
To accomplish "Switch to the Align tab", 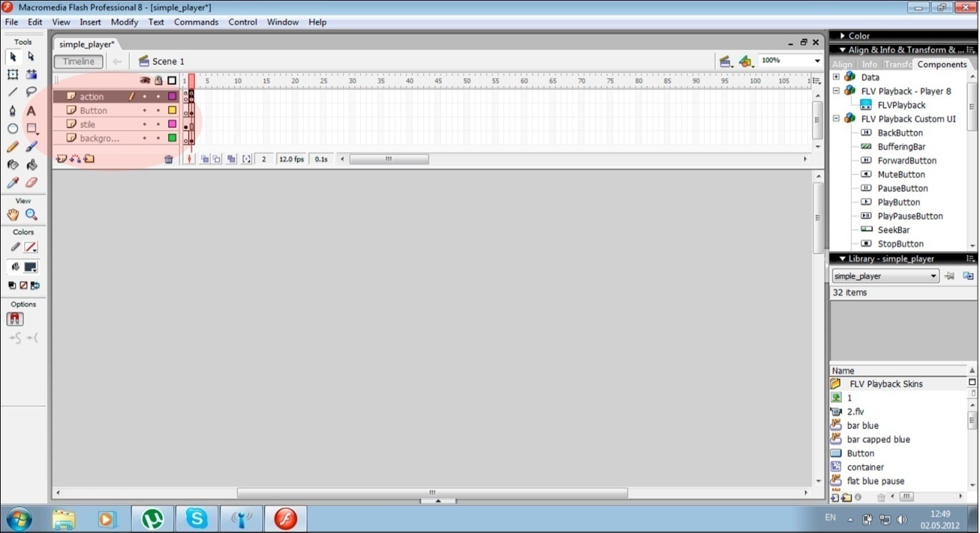I will tap(842, 64).
